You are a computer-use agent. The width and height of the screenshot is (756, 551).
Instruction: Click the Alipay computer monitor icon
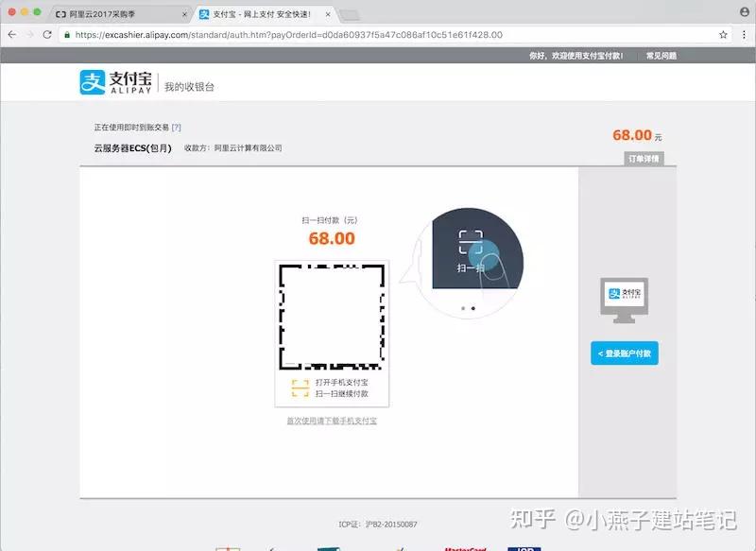(x=624, y=300)
